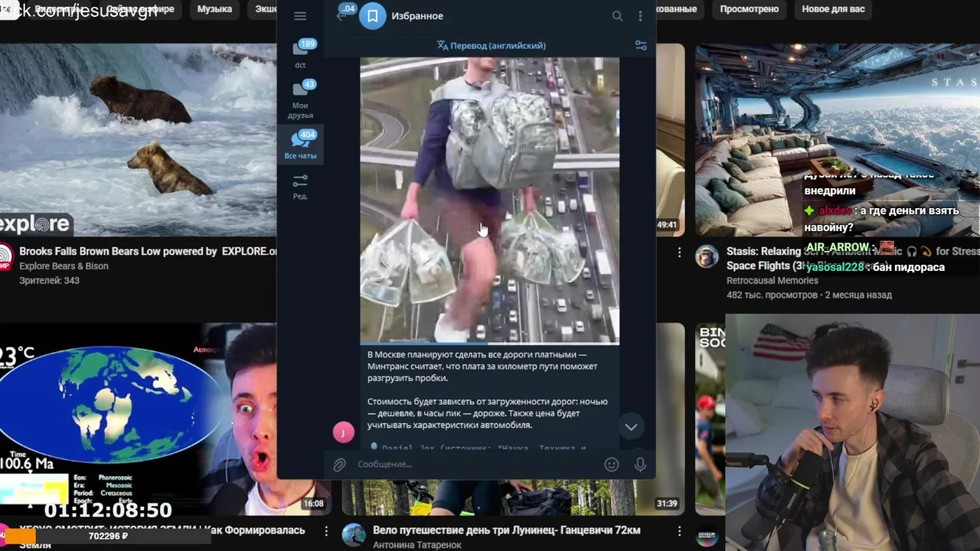Open options for the Вело путешествие video
The height and width of the screenshot is (551, 980).
(679, 531)
